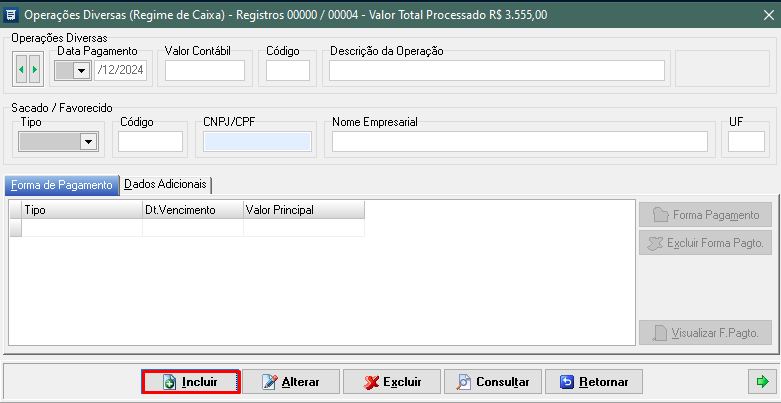Click the Dt.Vencimento column header
781x403 pixels.
point(193,210)
